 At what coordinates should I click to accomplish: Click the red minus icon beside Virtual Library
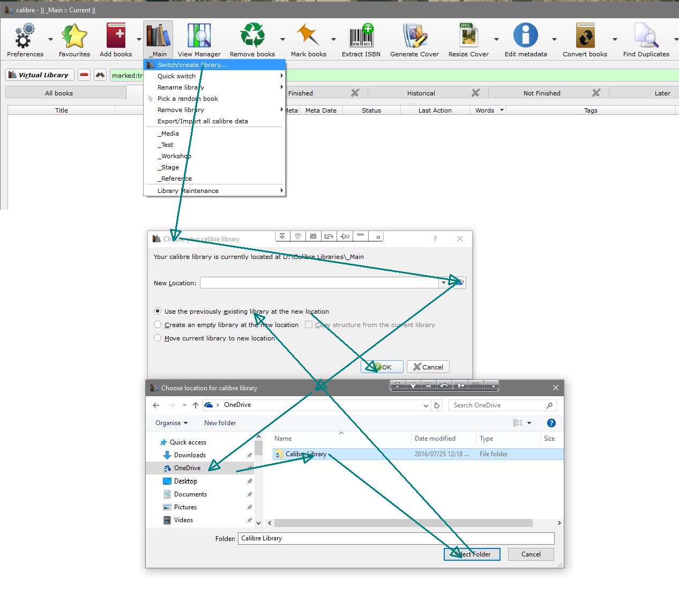[x=84, y=75]
